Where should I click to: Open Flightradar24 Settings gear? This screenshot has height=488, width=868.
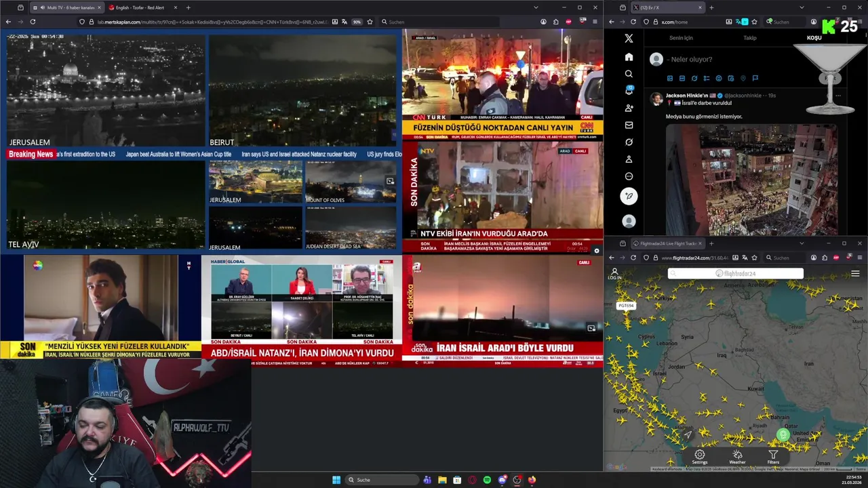tap(700, 457)
